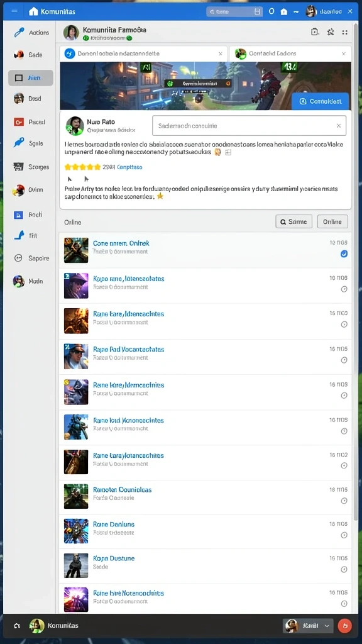Click the Rane tarey Idtencacintes thumbnail
This screenshot has height=644, width=362.
[76, 321]
